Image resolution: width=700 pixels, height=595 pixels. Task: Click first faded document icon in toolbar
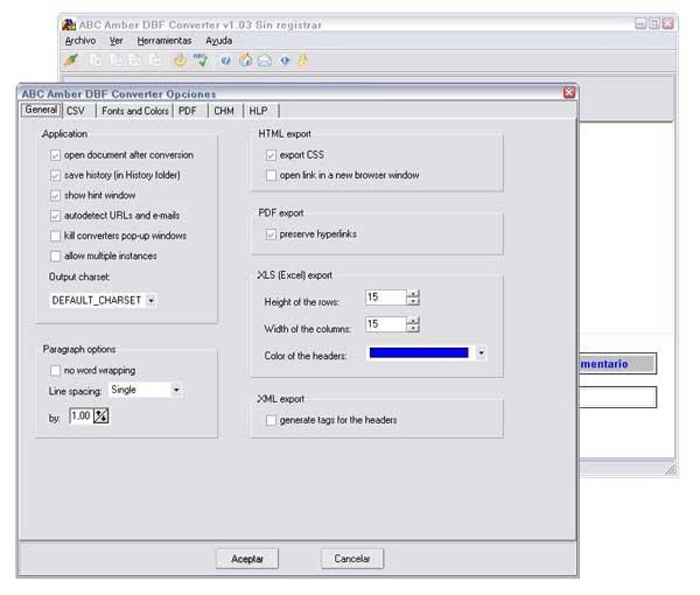coord(95,60)
